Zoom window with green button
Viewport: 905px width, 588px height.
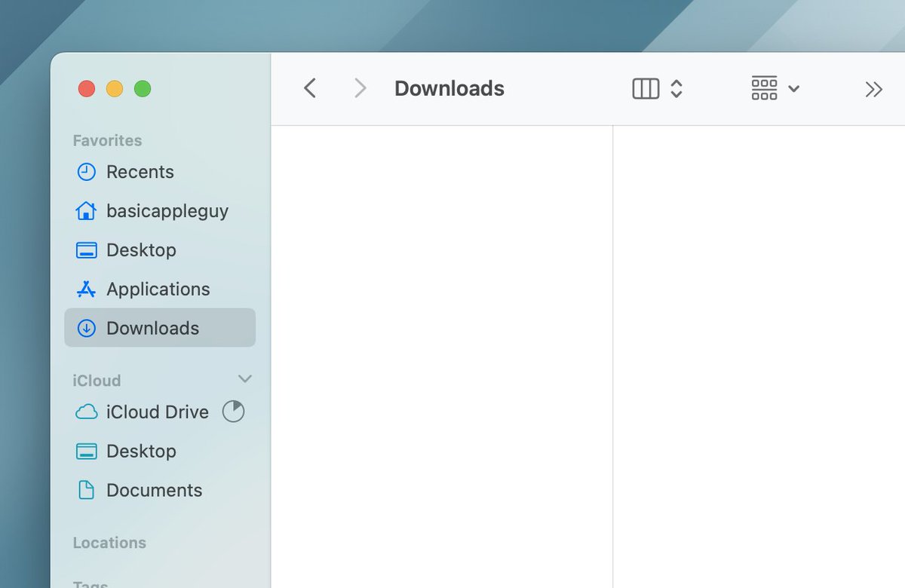click(143, 89)
